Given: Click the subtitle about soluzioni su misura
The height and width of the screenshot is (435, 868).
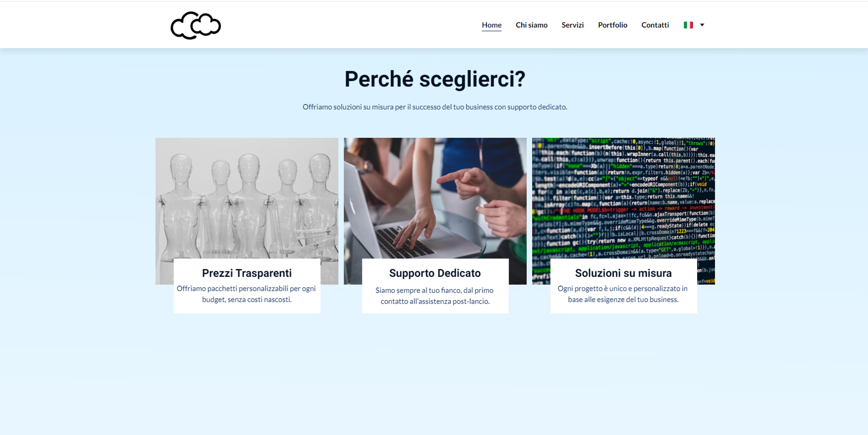Looking at the screenshot, I should click(435, 107).
